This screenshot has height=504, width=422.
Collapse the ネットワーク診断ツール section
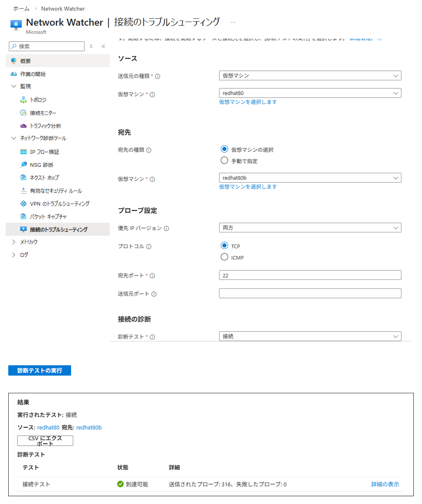coord(14,138)
